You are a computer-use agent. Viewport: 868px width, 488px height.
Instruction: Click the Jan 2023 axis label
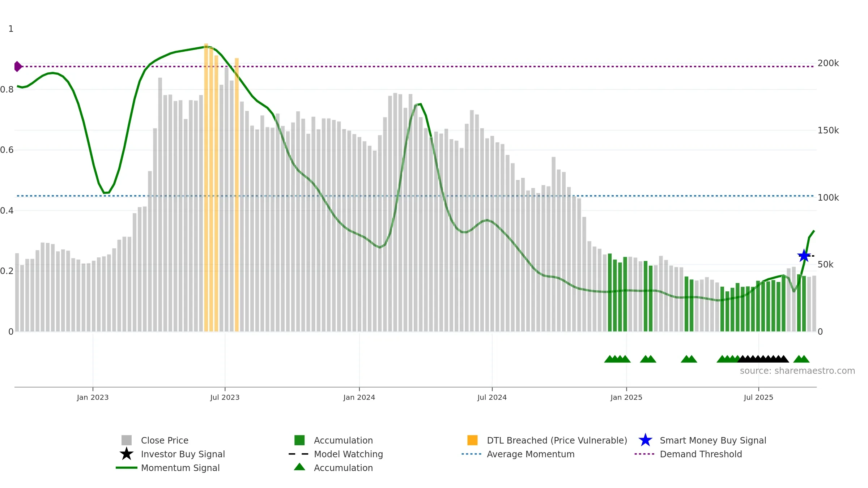point(93,398)
